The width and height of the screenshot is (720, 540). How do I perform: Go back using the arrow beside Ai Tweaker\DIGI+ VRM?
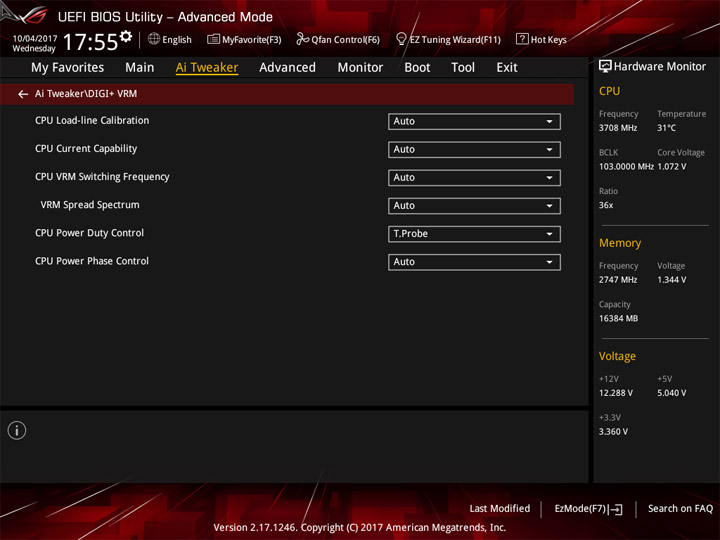(23, 94)
